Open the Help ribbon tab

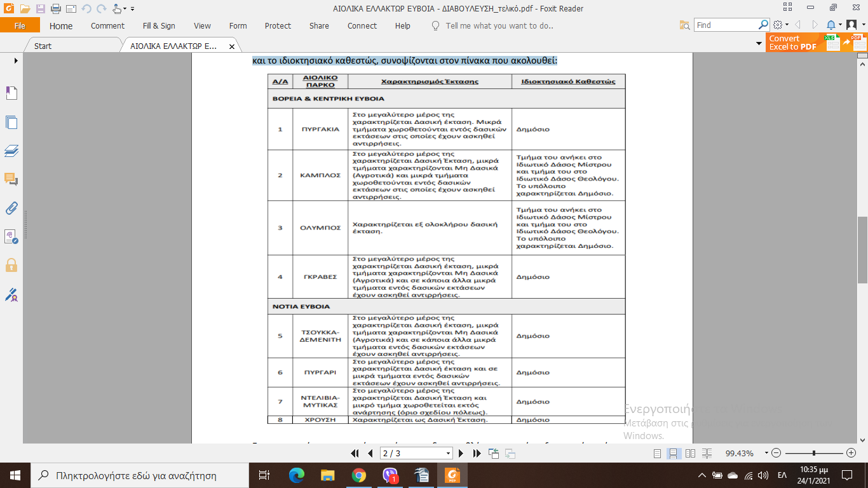coord(402,25)
